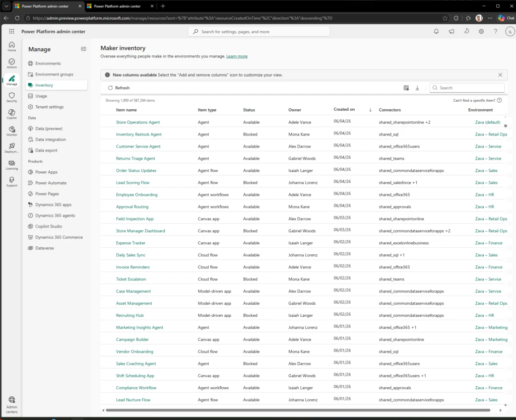Open Monitor in left rail
The width and height of the screenshot is (516, 420).
point(12,131)
